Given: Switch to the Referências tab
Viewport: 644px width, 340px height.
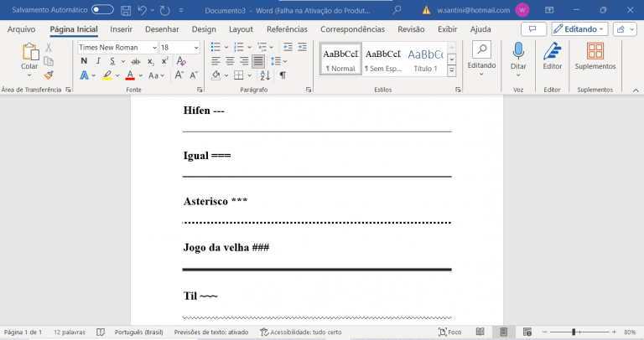Looking at the screenshot, I should [287, 28].
